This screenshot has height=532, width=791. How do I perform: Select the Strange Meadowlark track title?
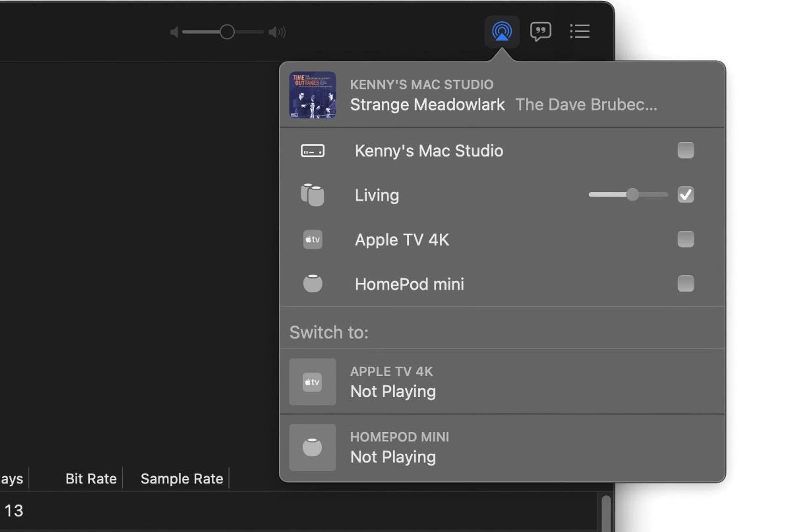[427, 105]
